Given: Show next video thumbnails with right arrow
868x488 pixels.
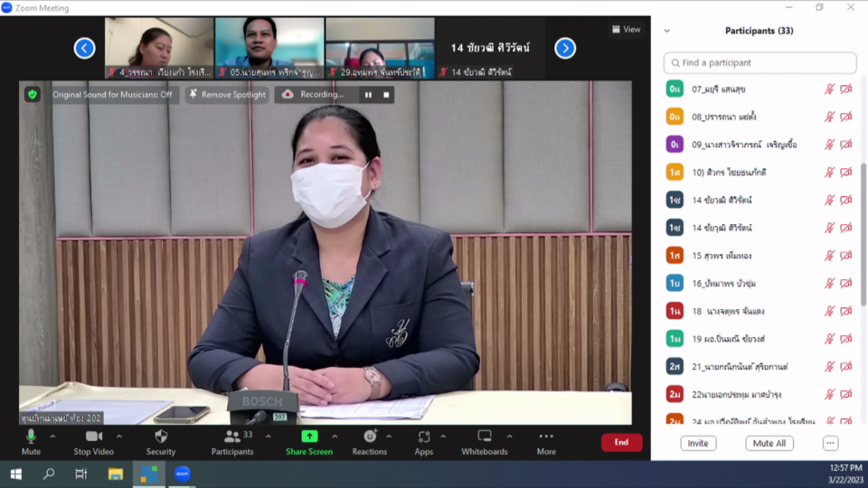Looking at the screenshot, I should point(565,48).
